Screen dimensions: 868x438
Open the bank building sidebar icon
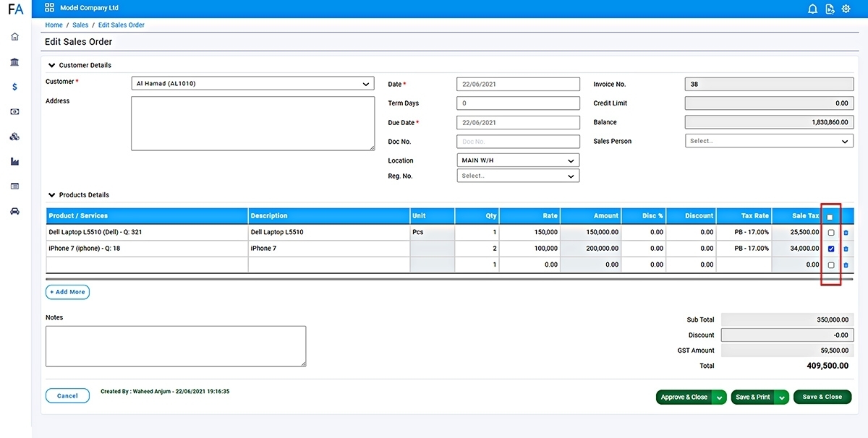[x=15, y=62]
